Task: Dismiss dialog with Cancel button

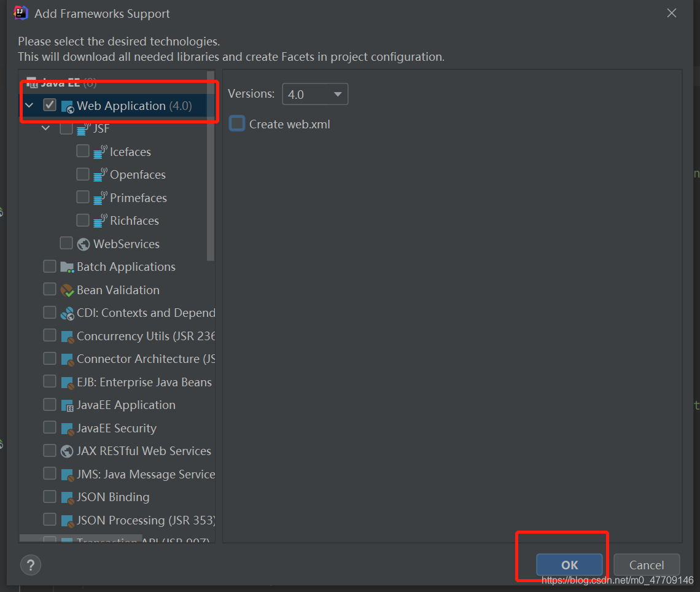Action: click(x=647, y=565)
